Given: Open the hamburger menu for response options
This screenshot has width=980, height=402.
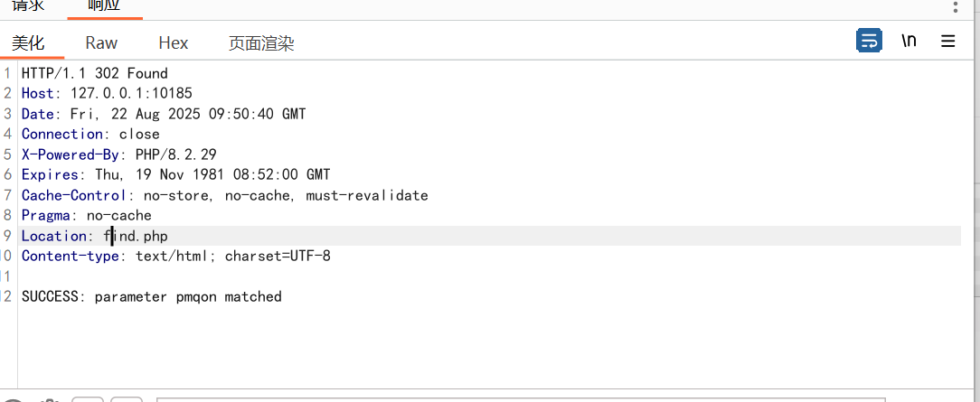Looking at the screenshot, I should 948,41.
